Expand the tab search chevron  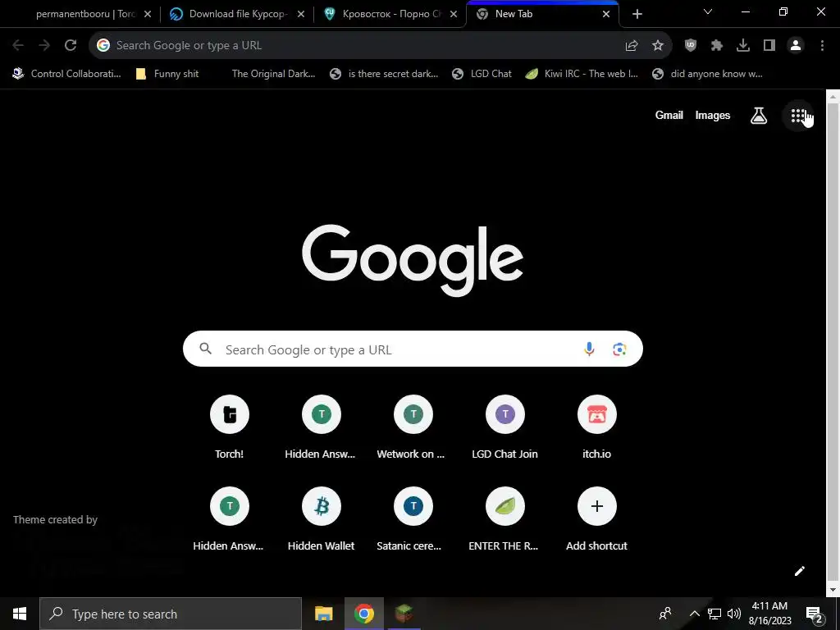click(x=708, y=11)
